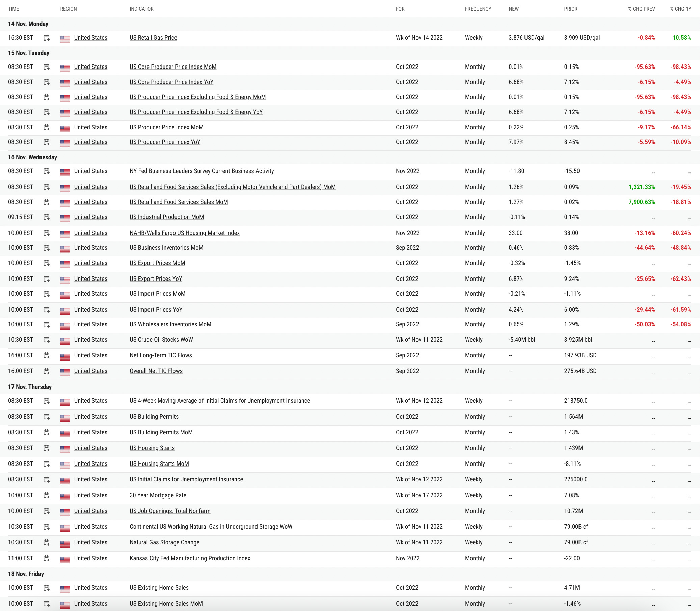Click calendar icon for US Import Prices MoM
The width and height of the screenshot is (700, 611).
47,294
